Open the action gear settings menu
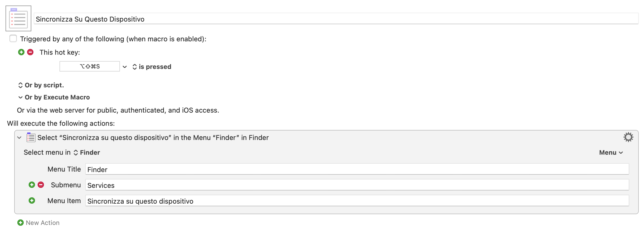This screenshot has width=644, height=231. pyautogui.click(x=628, y=137)
